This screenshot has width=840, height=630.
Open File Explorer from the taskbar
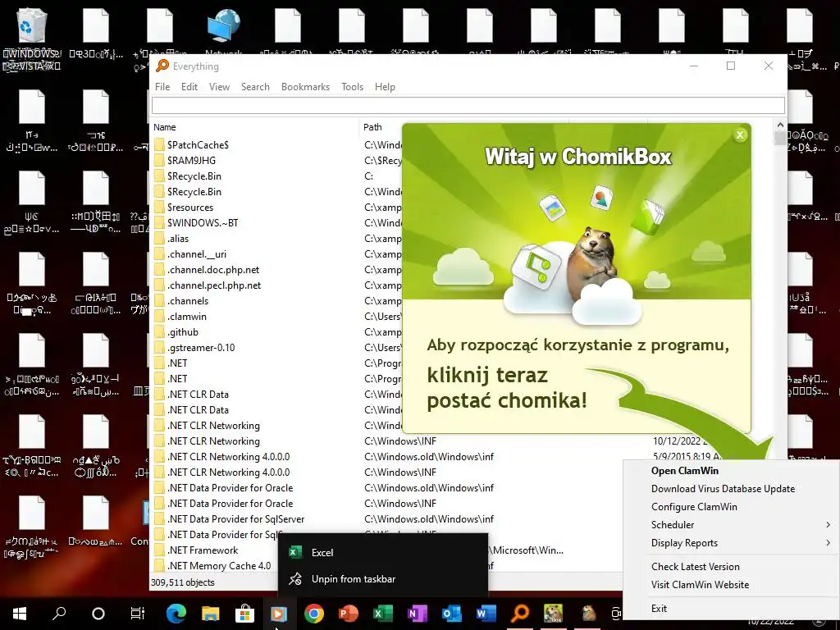click(211, 614)
